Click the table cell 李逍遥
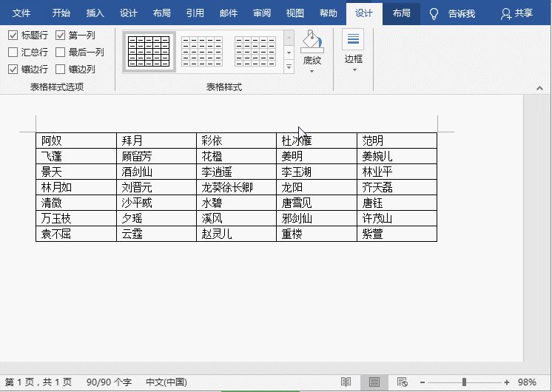552x392 pixels. [236, 172]
